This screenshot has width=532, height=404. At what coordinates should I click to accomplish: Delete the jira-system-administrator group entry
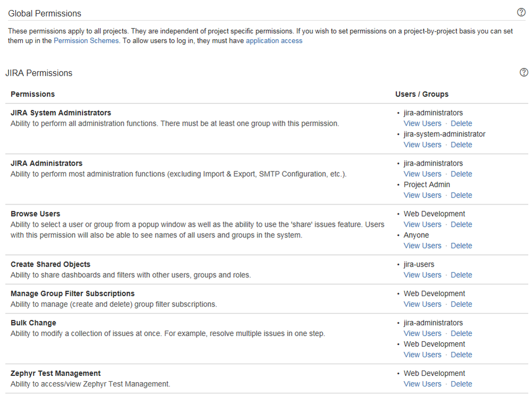coord(461,145)
